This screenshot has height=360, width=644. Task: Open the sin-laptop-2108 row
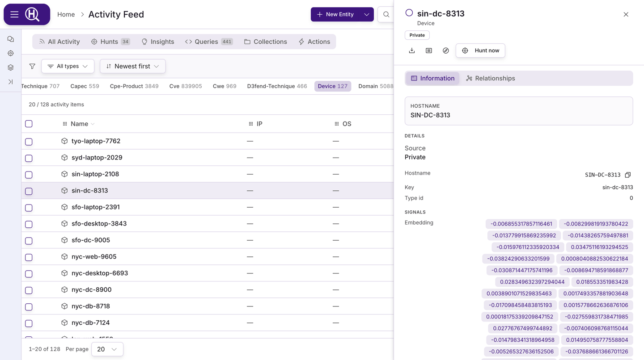click(208, 174)
